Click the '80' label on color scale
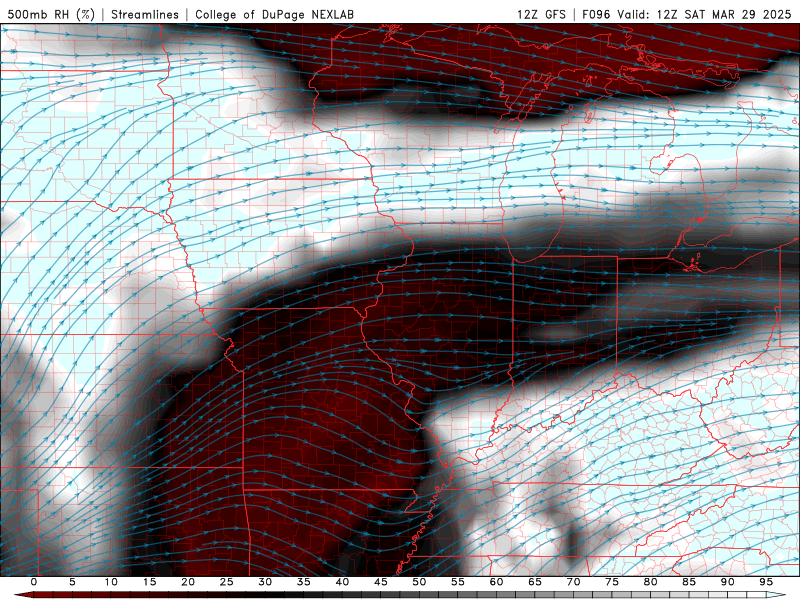Image resolution: width=800 pixels, height=600 pixels. click(x=650, y=582)
